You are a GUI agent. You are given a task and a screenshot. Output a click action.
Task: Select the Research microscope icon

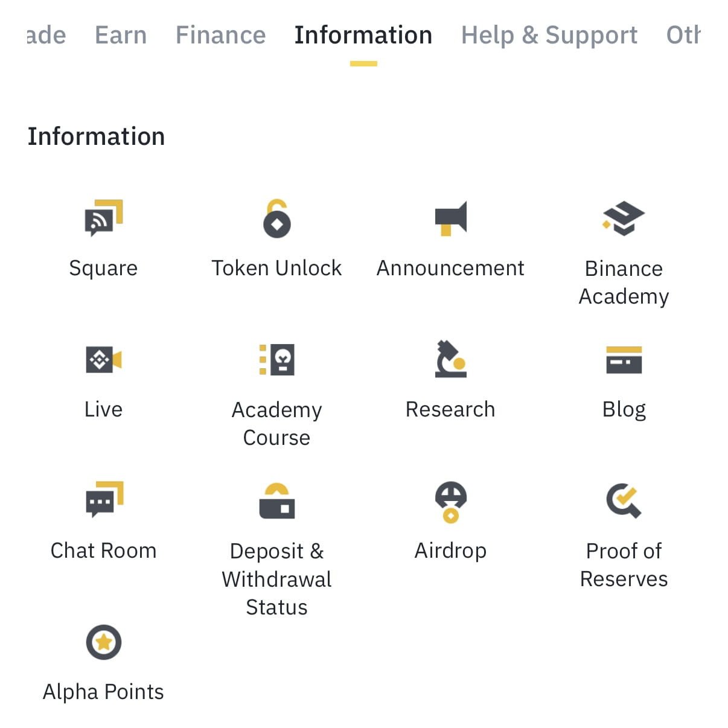[x=450, y=360]
